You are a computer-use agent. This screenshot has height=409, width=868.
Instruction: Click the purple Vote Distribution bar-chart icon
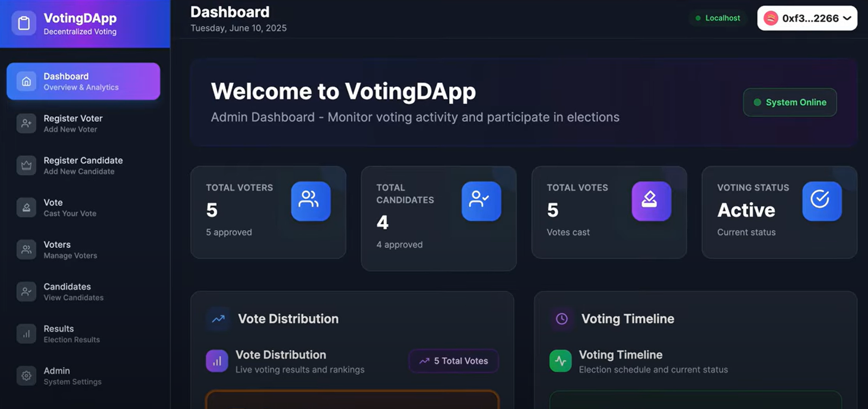217,361
